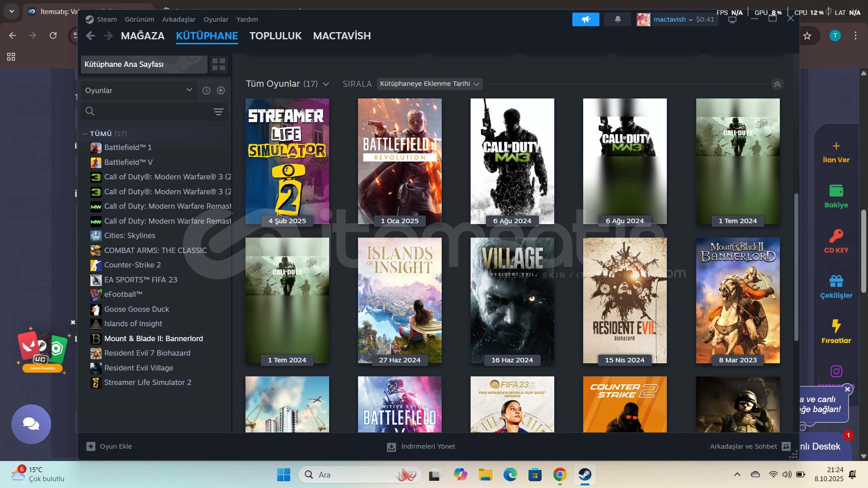Collapse the TÜMÜ category list
This screenshot has width=868, height=488.
[x=85, y=134]
